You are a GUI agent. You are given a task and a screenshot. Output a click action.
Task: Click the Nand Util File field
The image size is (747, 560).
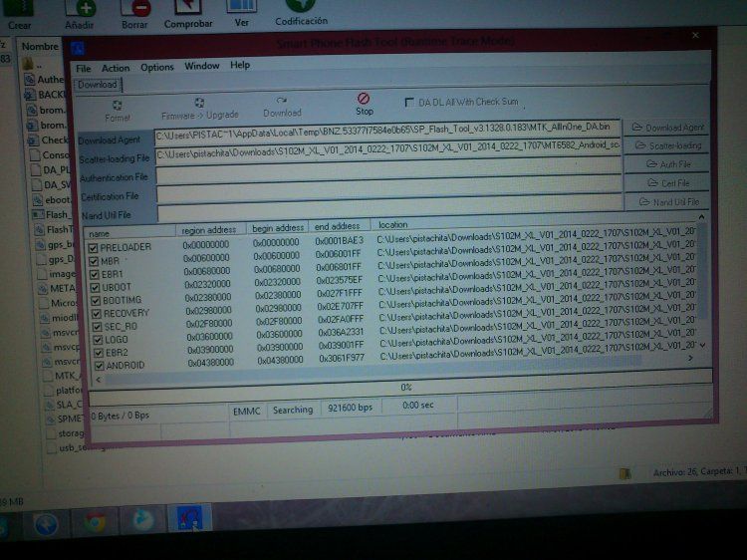[390, 208]
